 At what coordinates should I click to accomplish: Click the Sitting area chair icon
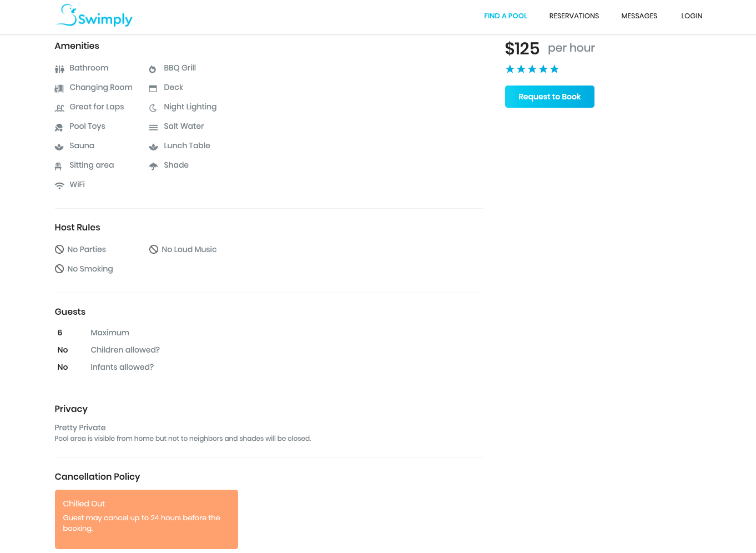click(58, 167)
